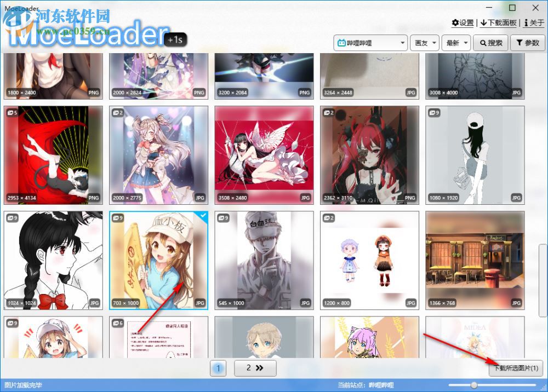Select the 1366 × 768 cafe street thumbnail
548x392 pixels.
click(x=475, y=261)
